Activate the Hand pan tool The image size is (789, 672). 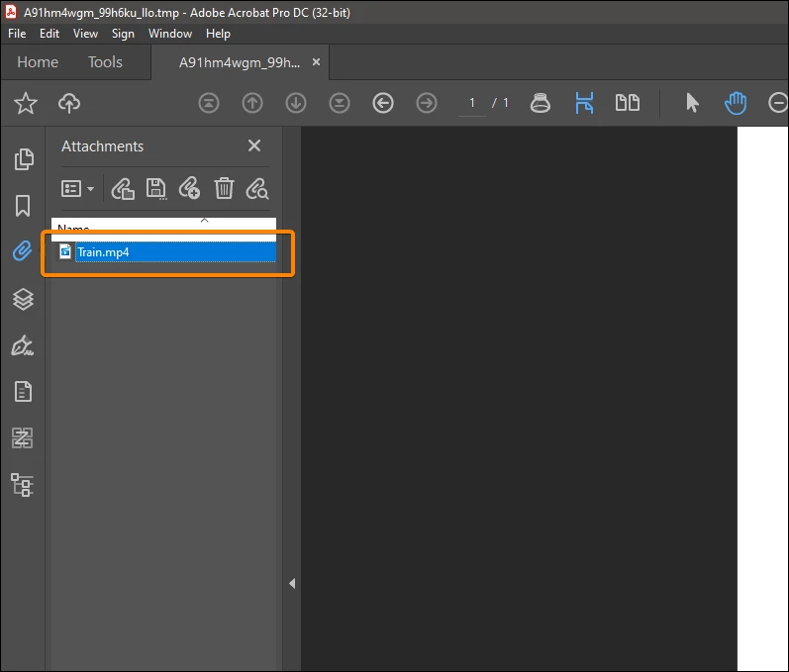(x=736, y=103)
